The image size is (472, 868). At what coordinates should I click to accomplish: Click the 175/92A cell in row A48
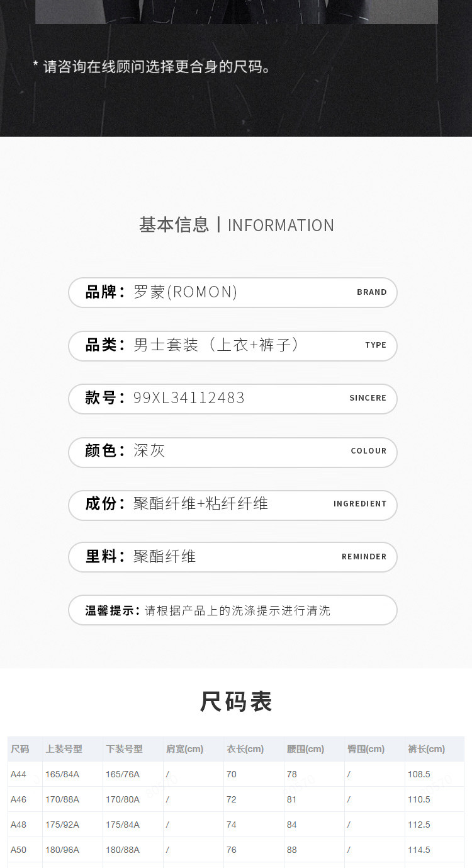pos(62,825)
